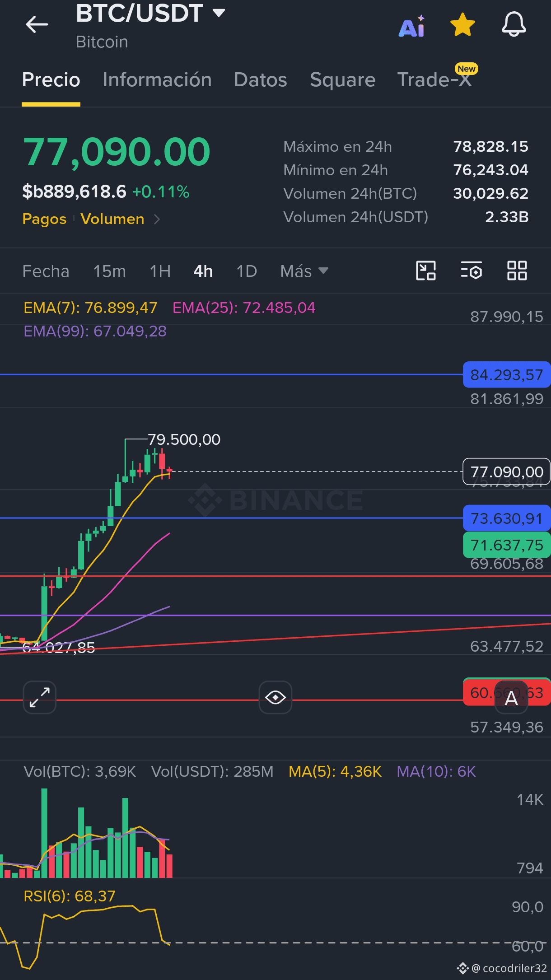The image size is (551, 980).
Task: Tap the Vol(USDT): 285M label
Action: click(212, 771)
